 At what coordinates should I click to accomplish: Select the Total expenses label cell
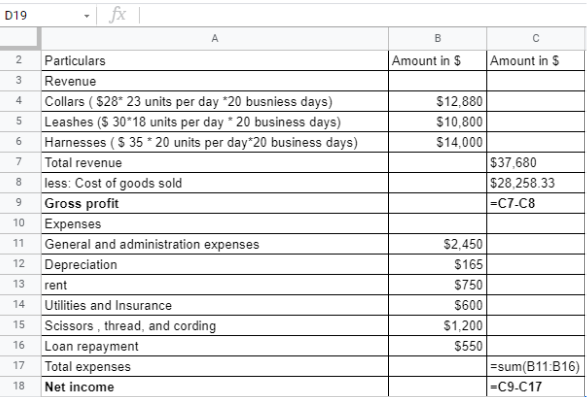click(215, 366)
